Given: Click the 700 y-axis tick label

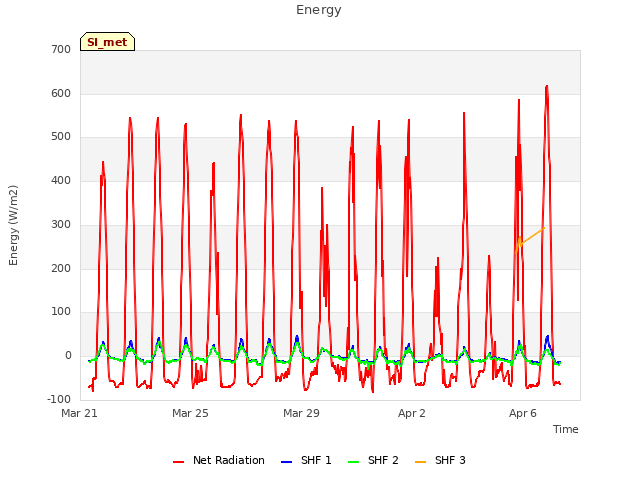Looking at the screenshot, I should click(61, 50).
